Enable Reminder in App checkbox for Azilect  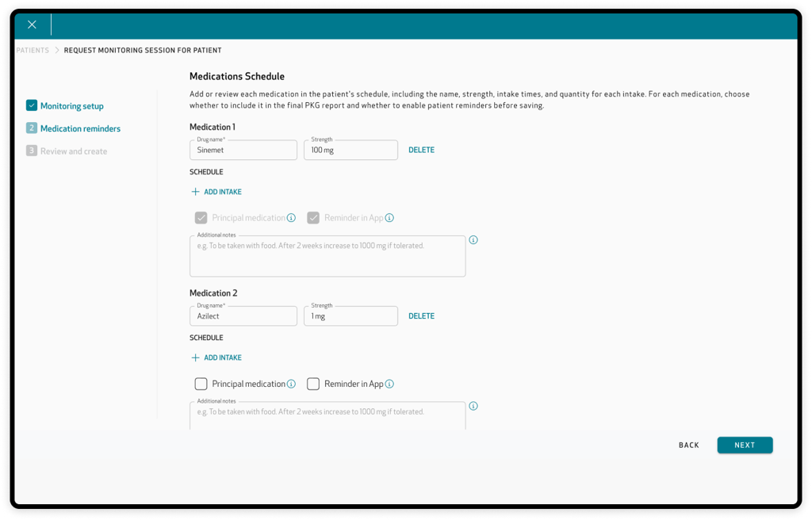(x=313, y=384)
